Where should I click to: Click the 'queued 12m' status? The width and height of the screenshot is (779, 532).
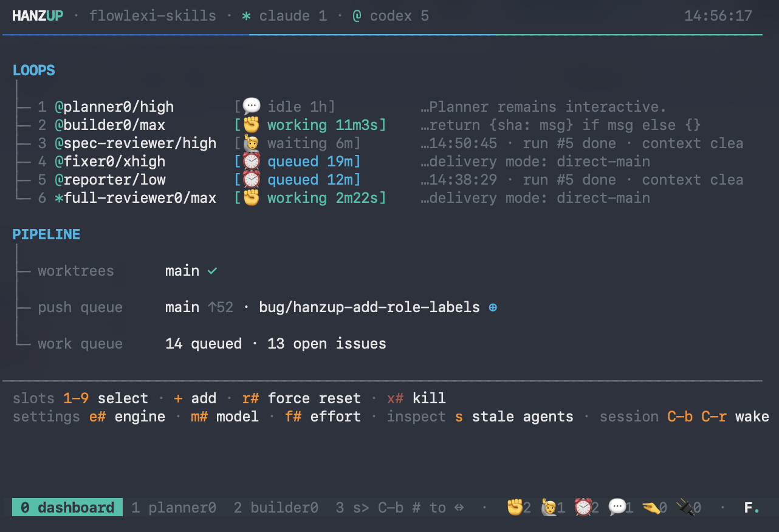310,180
